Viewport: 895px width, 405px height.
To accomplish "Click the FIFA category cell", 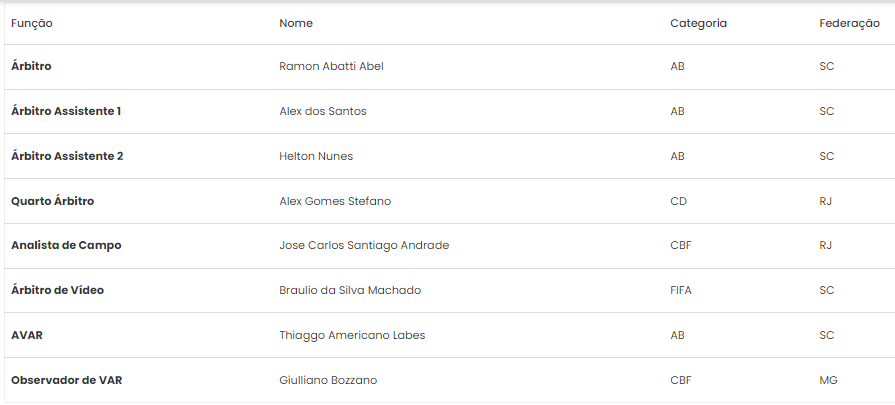I will click(x=681, y=290).
